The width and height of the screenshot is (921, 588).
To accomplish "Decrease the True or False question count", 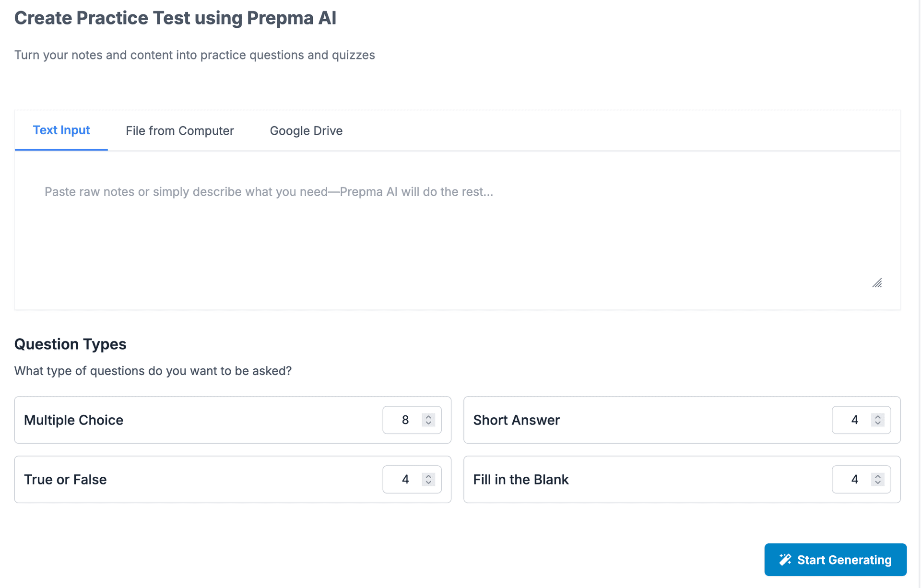I will 428,483.
